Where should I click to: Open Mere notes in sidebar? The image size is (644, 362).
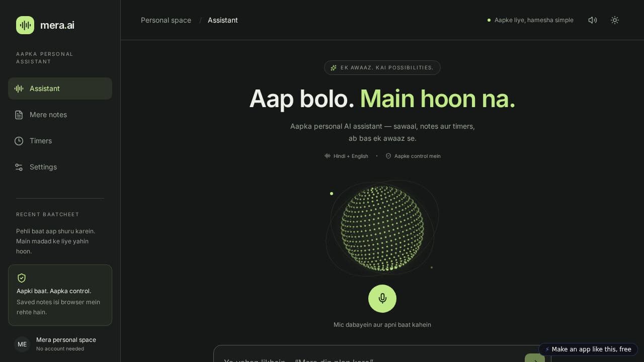point(60,115)
